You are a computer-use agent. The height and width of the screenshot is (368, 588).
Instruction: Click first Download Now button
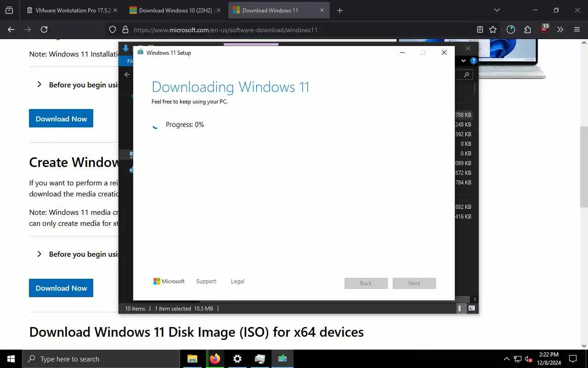(61, 118)
